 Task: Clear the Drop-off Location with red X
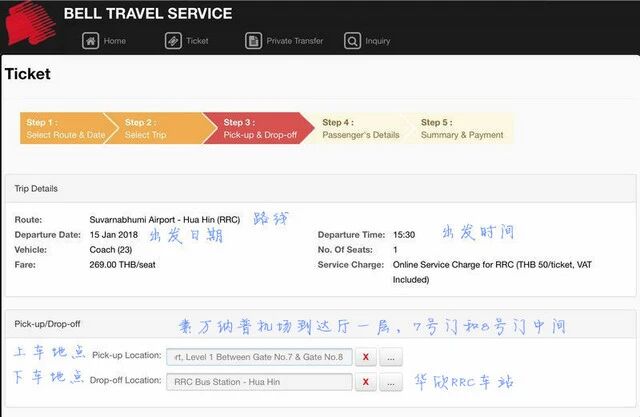366,382
